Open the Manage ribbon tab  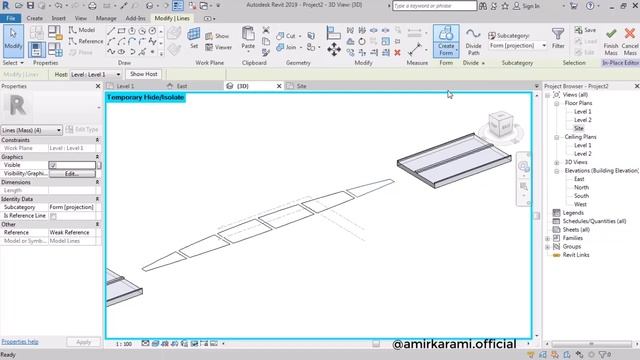[106, 18]
